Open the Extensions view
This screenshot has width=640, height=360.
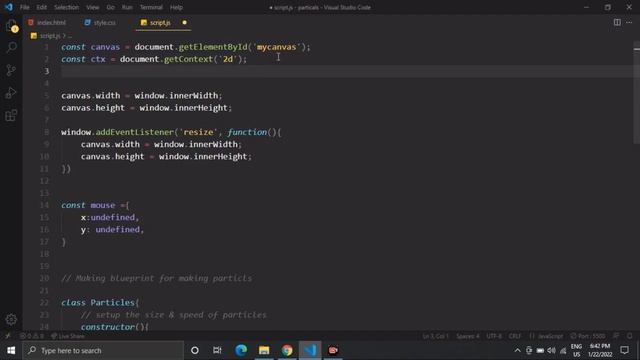[11, 116]
